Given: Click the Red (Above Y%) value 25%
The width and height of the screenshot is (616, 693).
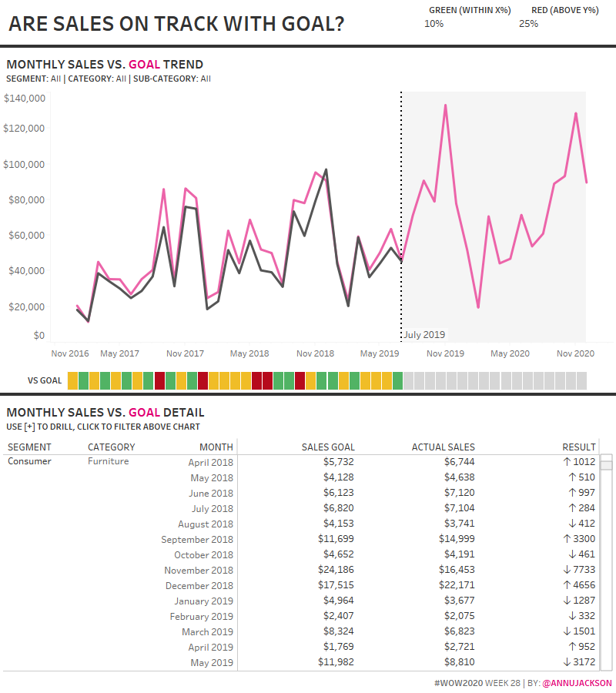Looking at the screenshot, I should pos(528,24).
